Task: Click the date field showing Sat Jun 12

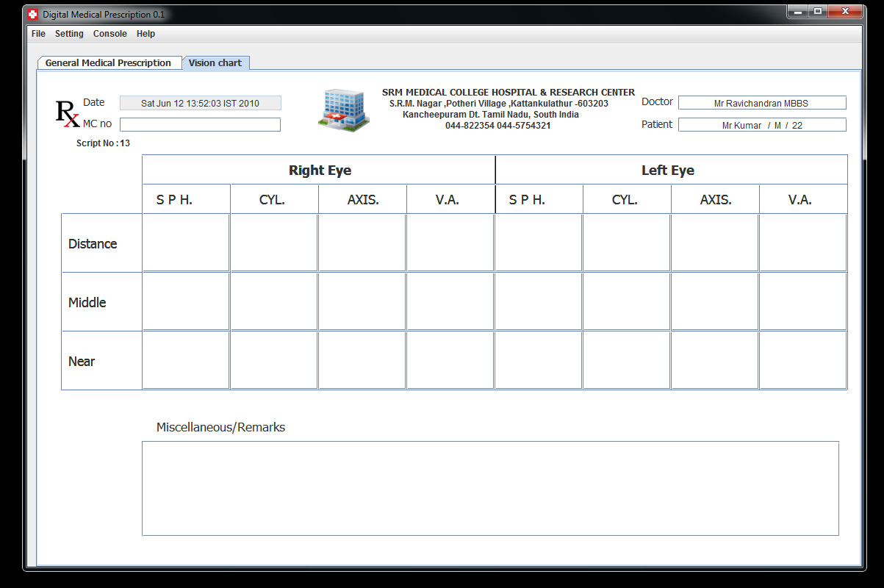Action: [200, 103]
